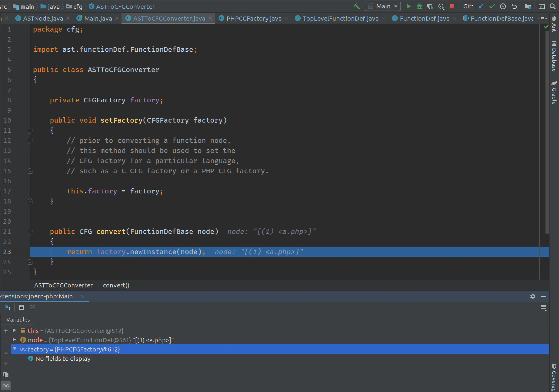This screenshot has width=559, height=392.
Task: Fold the convert method at line 21
Action: (30, 232)
